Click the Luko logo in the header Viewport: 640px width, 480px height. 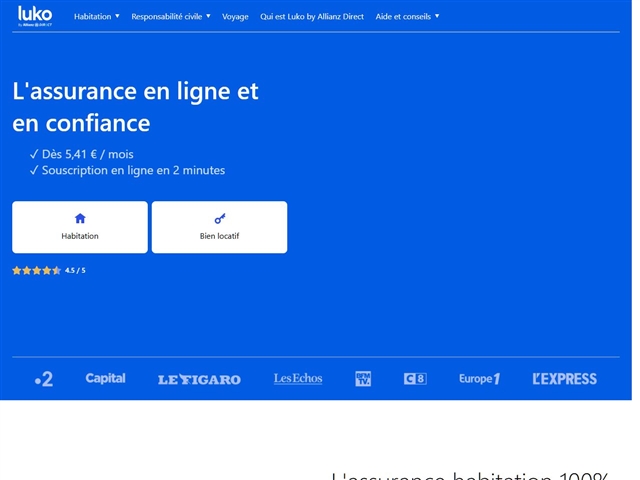coord(35,15)
